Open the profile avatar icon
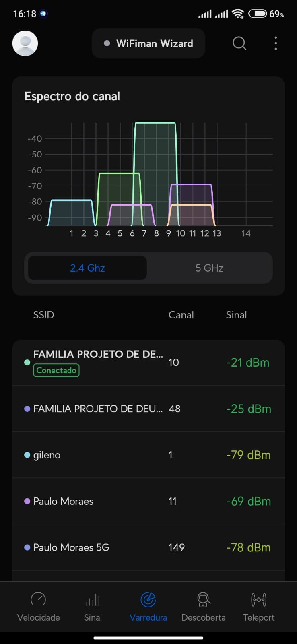 pyautogui.click(x=25, y=43)
